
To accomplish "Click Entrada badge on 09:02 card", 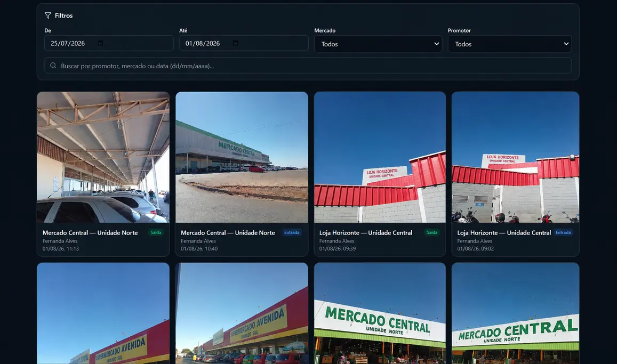I will (x=563, y=232).
